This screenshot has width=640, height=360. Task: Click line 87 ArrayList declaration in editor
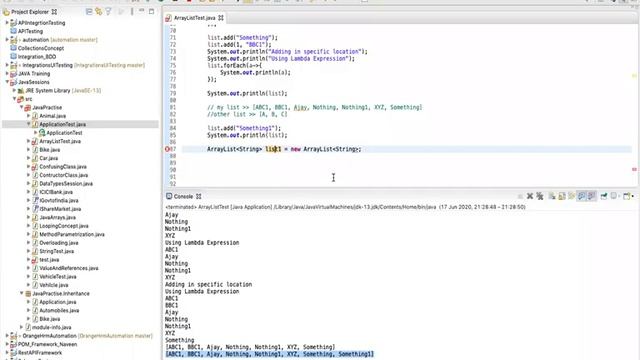click(284, 149)
